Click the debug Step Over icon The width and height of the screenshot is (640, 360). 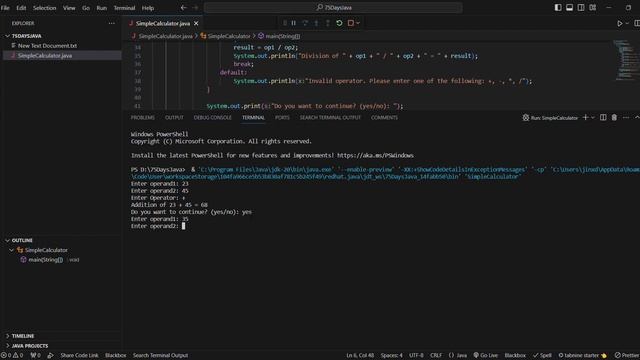(x=305, y=23)
